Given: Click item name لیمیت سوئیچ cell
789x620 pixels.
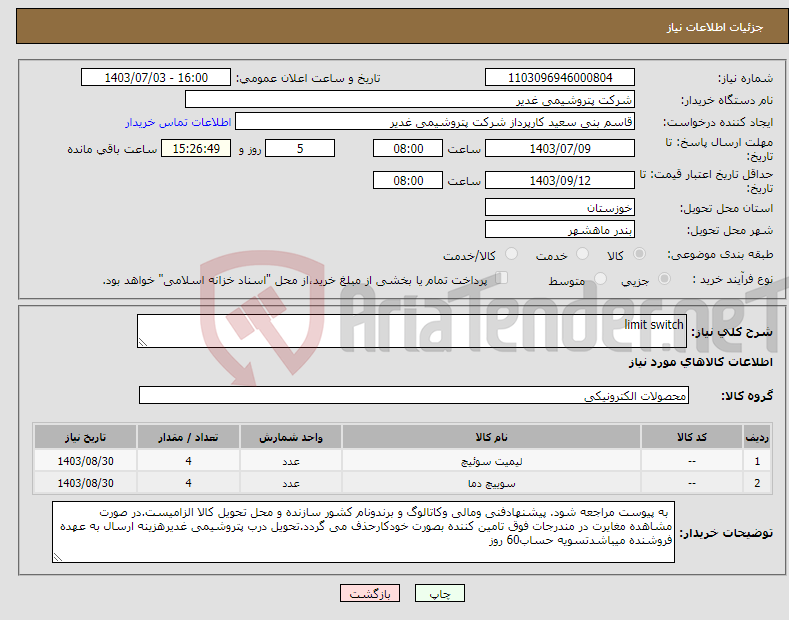Looking at the screenshot, I should (491, 461).
